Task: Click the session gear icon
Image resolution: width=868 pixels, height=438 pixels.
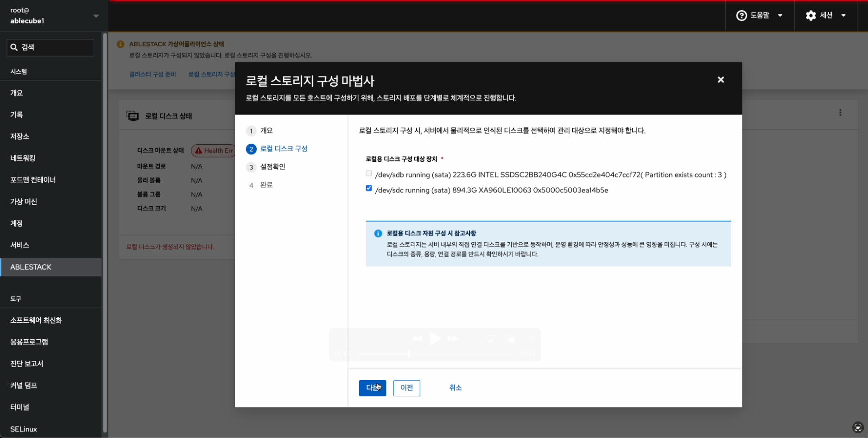Action: tap(811, 16)
